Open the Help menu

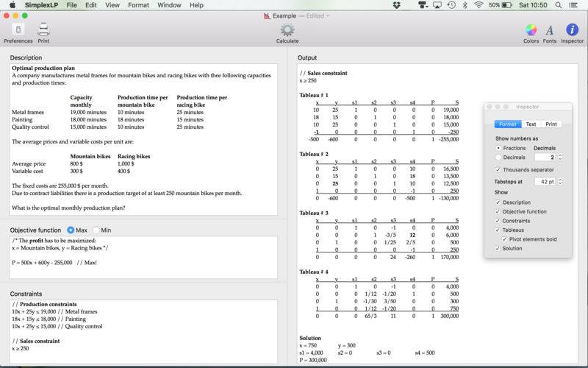tap(196, 5)
